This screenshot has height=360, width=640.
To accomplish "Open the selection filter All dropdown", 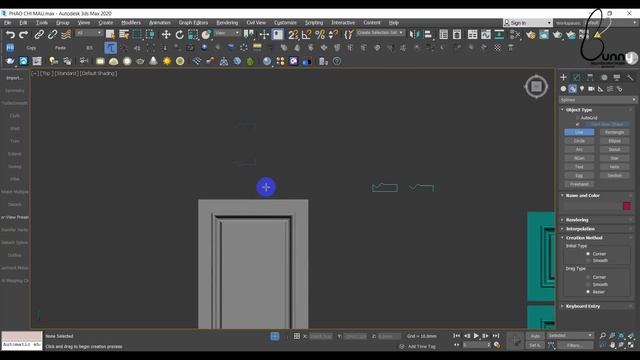I will point(89,33).
